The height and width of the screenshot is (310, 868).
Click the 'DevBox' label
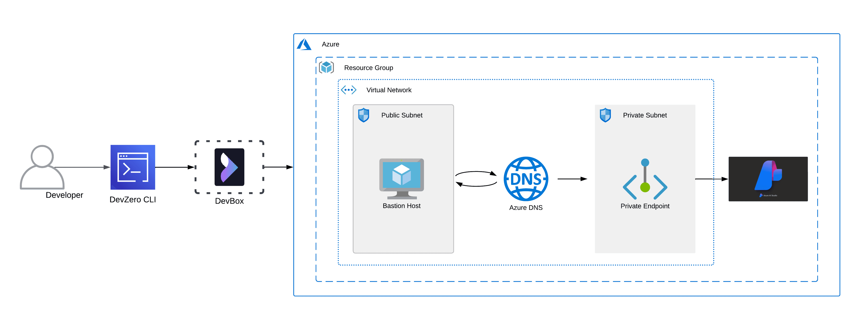(229, 201)
